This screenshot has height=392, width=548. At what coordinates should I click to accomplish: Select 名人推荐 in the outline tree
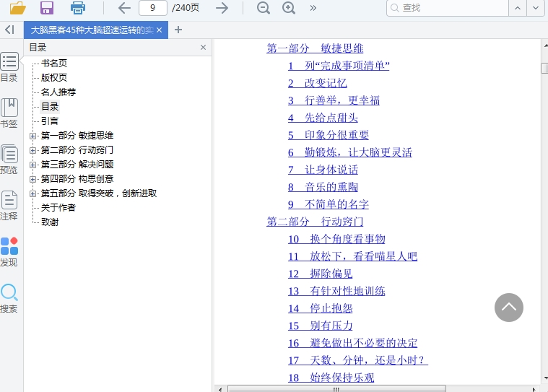tap(58, 92)
